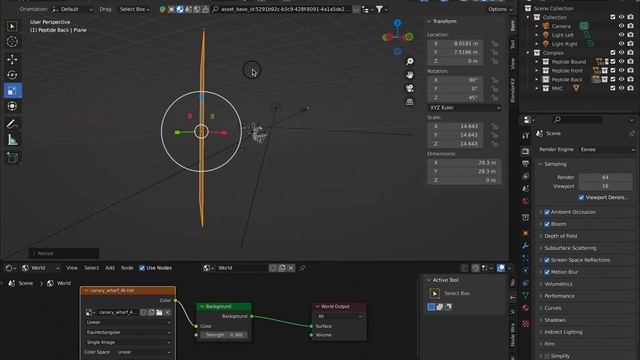Viewport: 640px width, 360px height.
Task: Adjust the Background Strength 0.300 slider
Action: 224,335
